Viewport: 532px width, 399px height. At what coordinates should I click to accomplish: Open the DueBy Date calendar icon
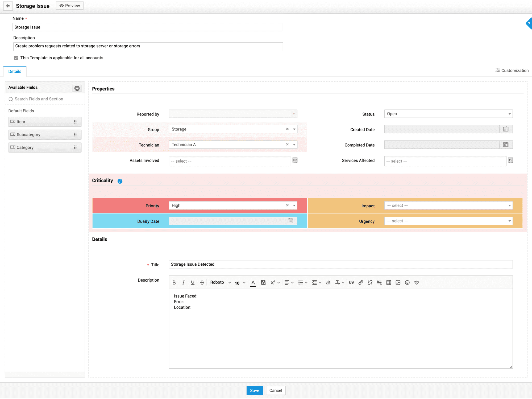[290, 221]
